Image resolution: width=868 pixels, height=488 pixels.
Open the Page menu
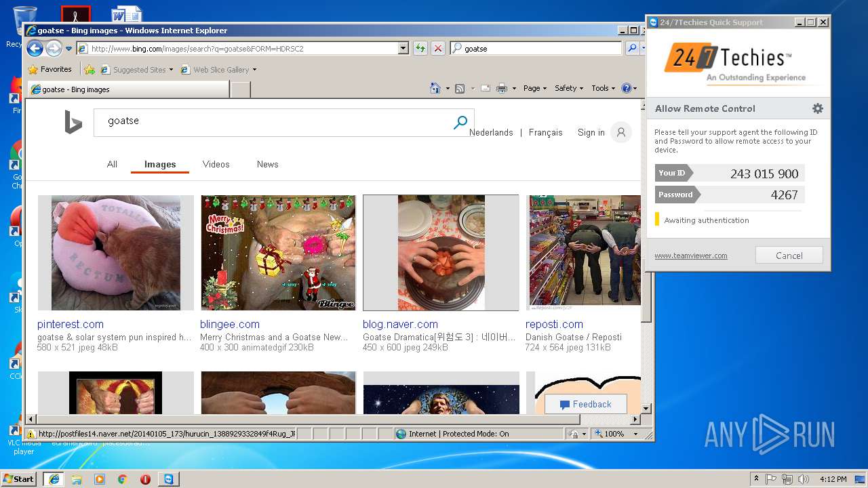pos(534,88)
